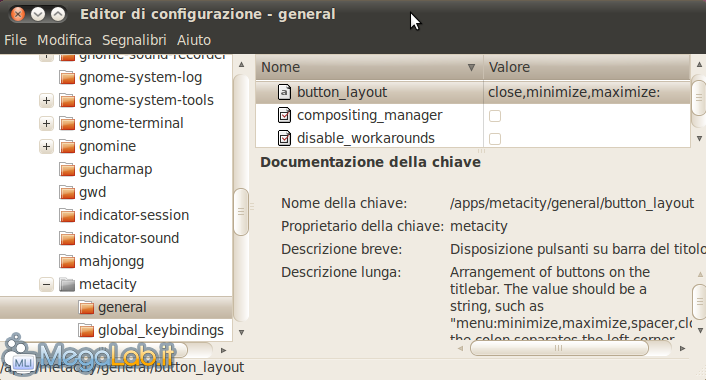Image resolution: width=706 pixels, height=380 pixels.
Task: Toggle the disable_workarounds checkbox
Action: [495, 139]
